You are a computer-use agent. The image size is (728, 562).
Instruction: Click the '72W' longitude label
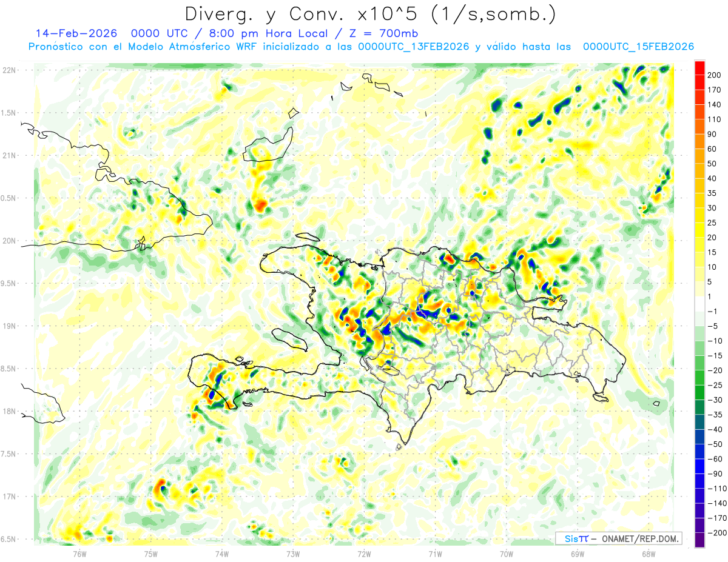[x=364, y=554]
